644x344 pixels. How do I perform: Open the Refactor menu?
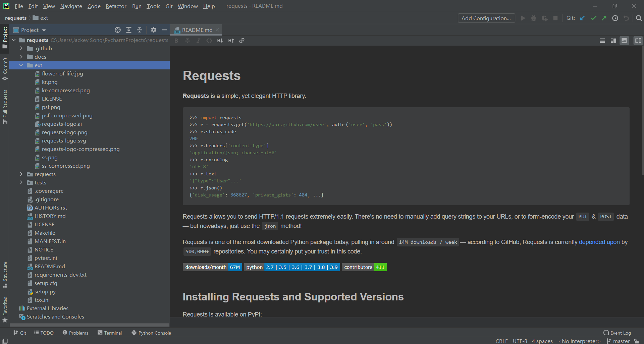pyautogui.click(x=116, y=6)
